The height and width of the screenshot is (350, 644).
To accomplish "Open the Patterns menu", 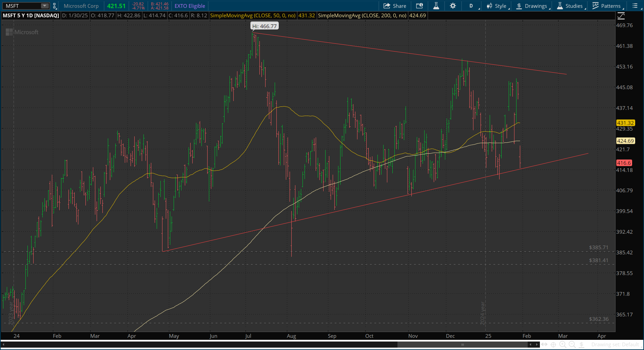I will (607, 6).
